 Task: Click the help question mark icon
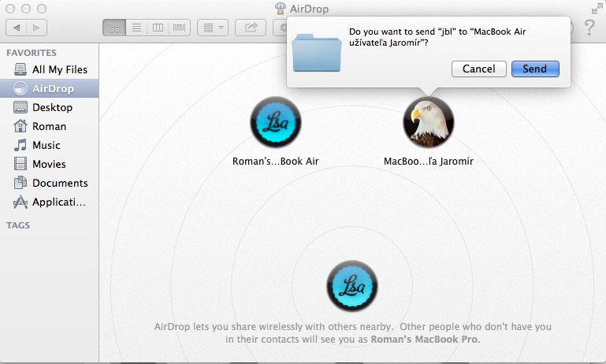click(589, 28)
